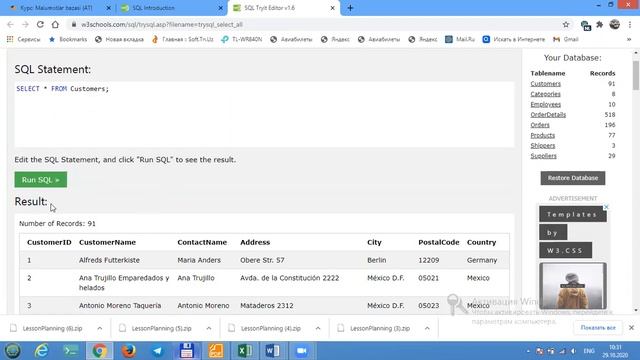Expand options for LessonPlanning (5).zip download
The width and height of the screenshot is (640, 360).
(209, 328)
